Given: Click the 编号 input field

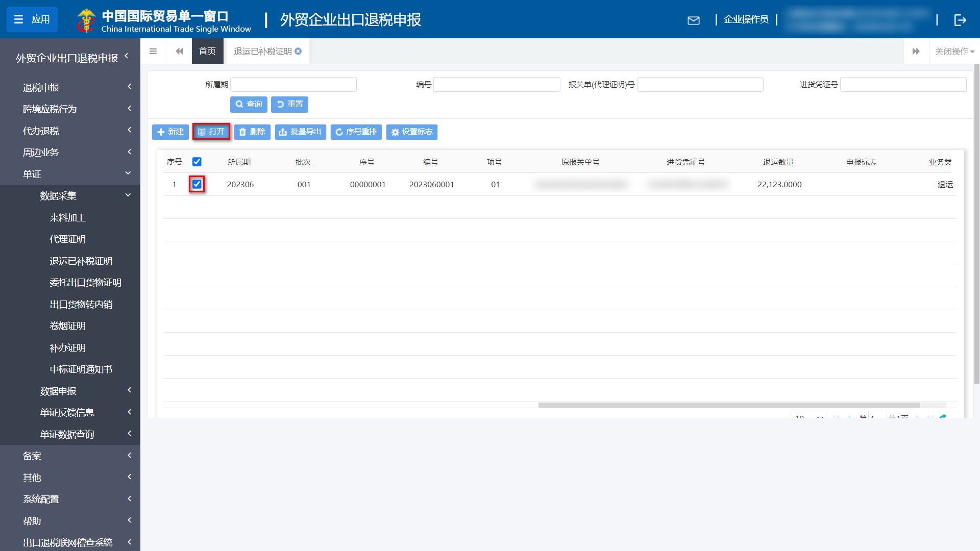Looking at the screenshot, I should pos(496,84).
